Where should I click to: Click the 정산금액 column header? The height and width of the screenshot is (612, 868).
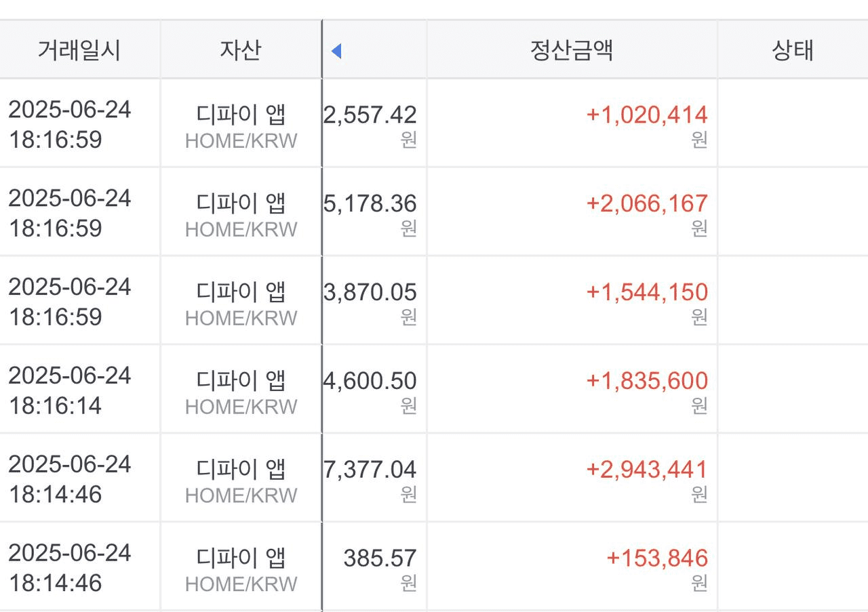[572, 50]
